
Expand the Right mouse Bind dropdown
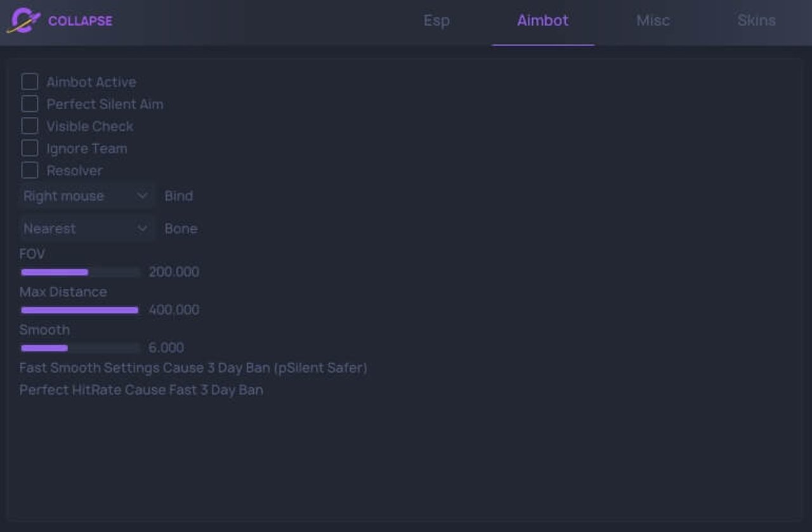click(86, 196)
